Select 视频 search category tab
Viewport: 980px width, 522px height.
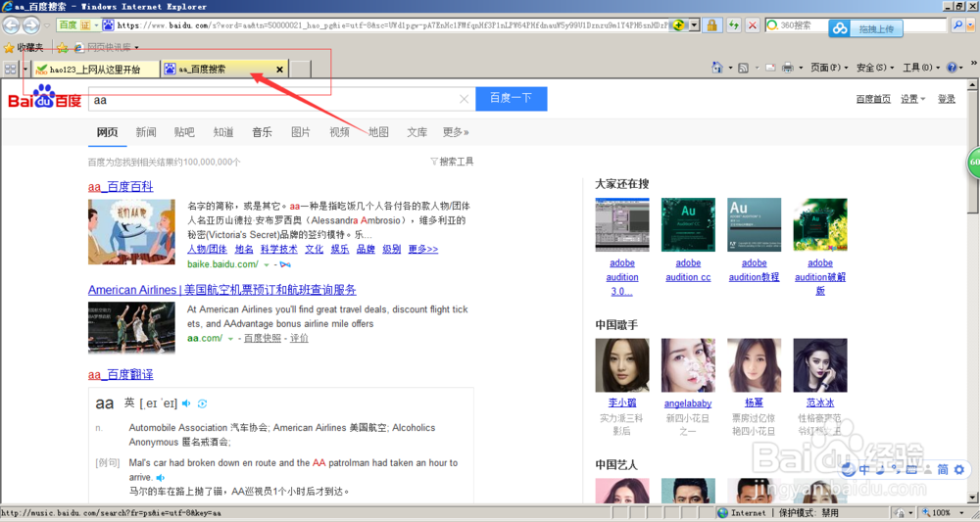tap(339, 132)
